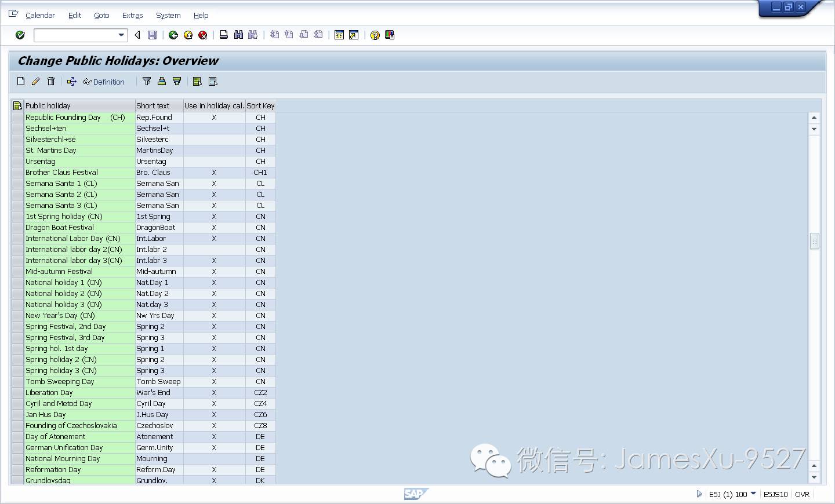Viewport: 835px width, 504px height.
Task: Click the vertical scrollbar thumb
Action: (814, 241)
